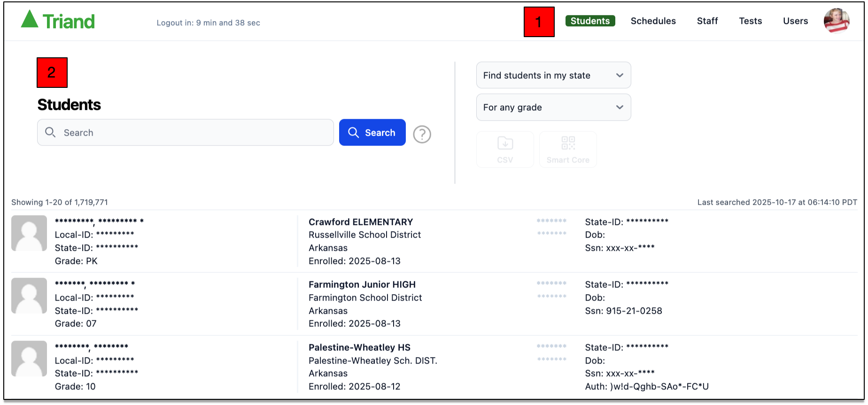The width and height of the screenshot is (868, 405).
Task: Click the Smart Core QR icon button
Action: click(x=568, y=149)
